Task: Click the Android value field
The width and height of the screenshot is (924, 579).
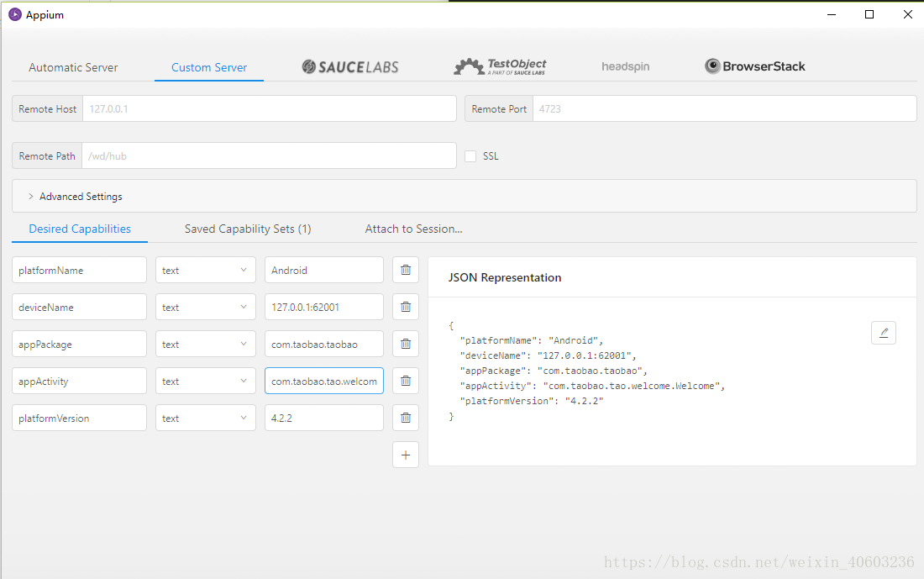Action: pos(324,270)
